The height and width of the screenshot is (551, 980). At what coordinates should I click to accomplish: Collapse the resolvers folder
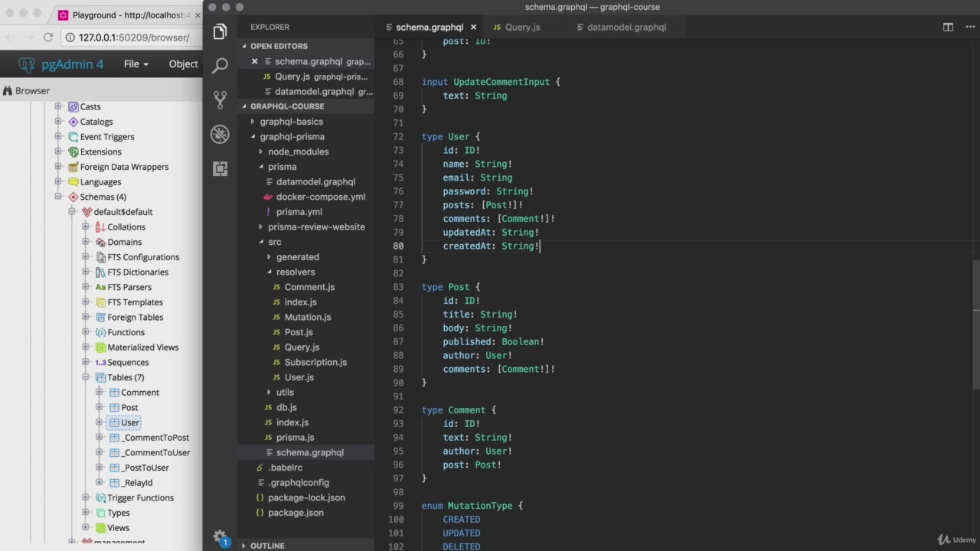(x=269, y=272)
